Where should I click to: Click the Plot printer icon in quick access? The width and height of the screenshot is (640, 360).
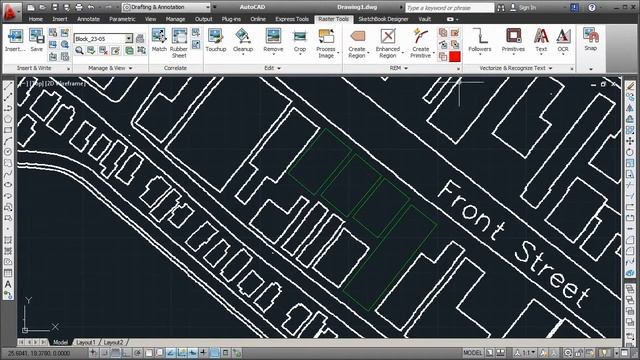pyautogui.click(x=79, y=7)
